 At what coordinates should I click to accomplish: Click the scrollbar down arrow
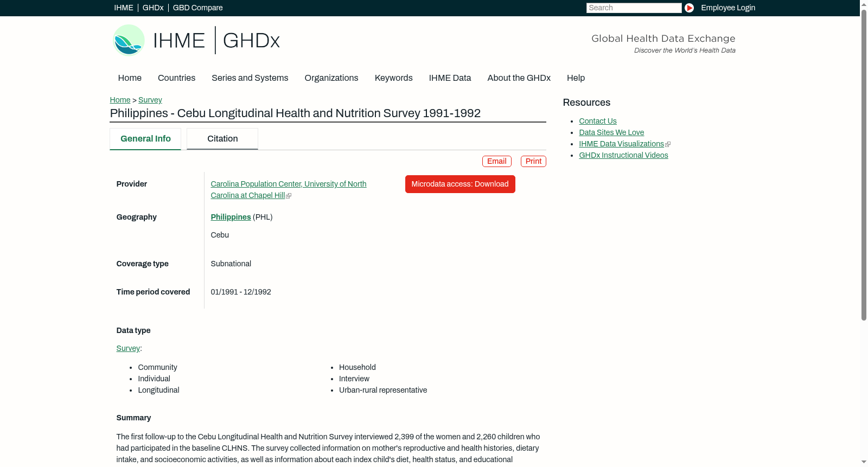864,463
